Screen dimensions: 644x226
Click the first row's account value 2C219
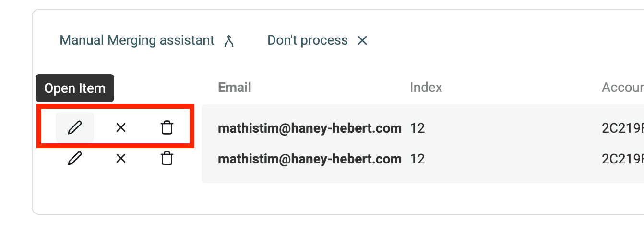[x=622, y=128]
